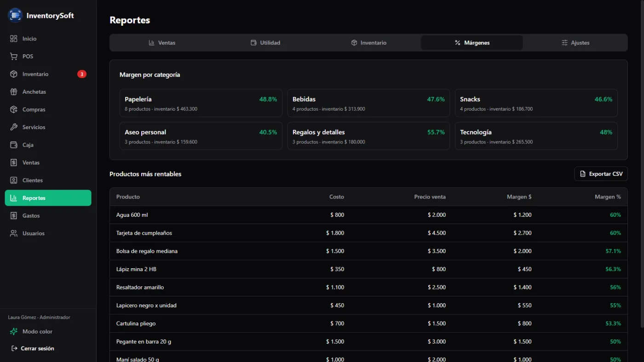The width and height of the screenshot is (644, 362).
Task: Click the Compras packages icon
Action: [x=14, y=109]
